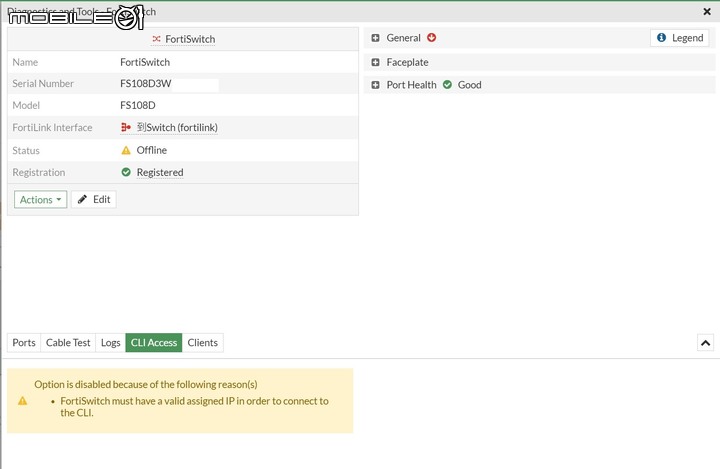Click the FortiLink Interface label
This screenshot has width=720, height=469.
click(x=52, y=128)
